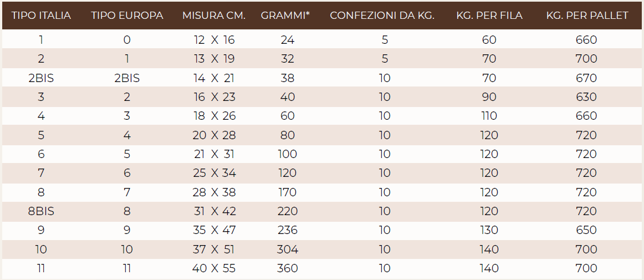Click the 130 kg per fila value
Image resolution: width=644 pixels, height=280 pixels.
coord(489,230)
